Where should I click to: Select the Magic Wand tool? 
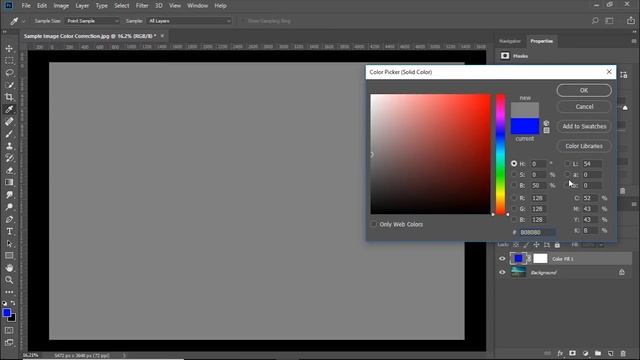click(9, 85)
